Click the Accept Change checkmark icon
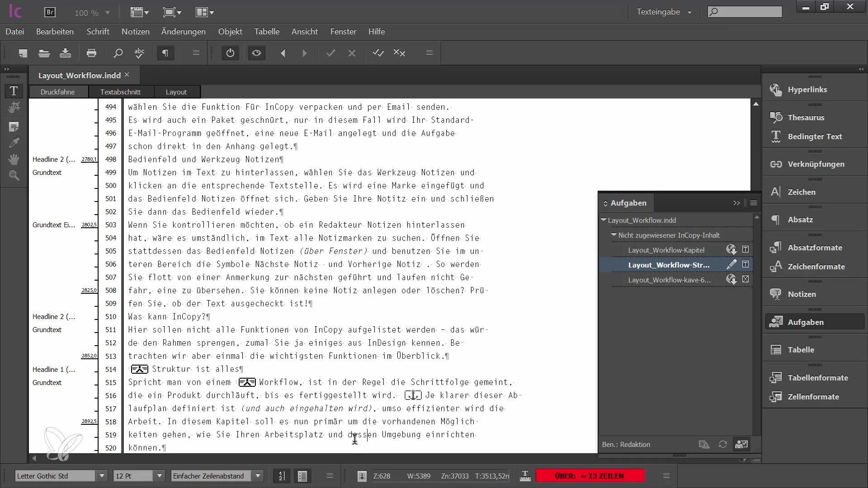 coord(330,53)
